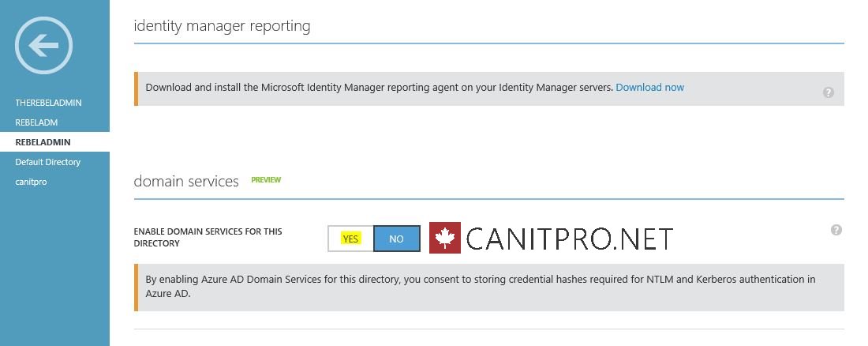Open Default Directory in sidebar
The height and width of the screenshot is (346, 868).
click(x=48, y=162)
